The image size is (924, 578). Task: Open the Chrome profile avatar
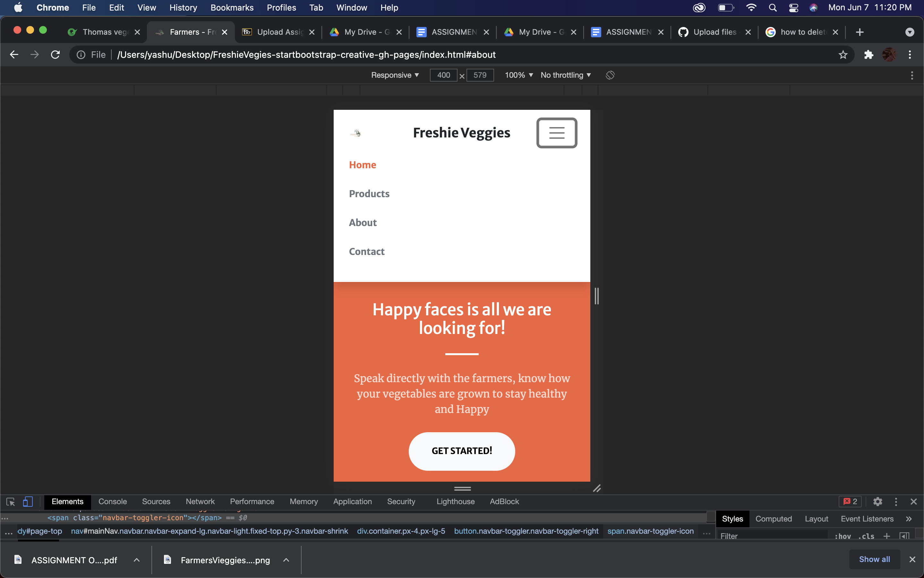[889, 55]
